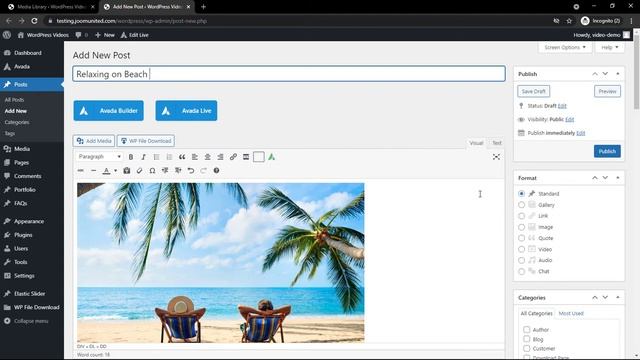Select the Chat post format
Image resolution: width=640 pixels, height=360 pixels.
point(521,271)
